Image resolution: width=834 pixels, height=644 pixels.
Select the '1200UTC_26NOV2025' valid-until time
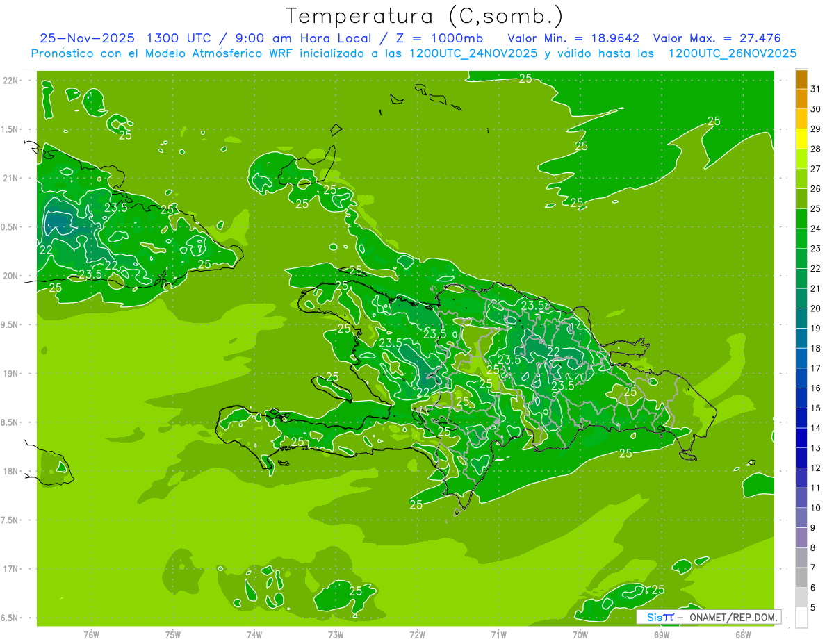point(732,53)
